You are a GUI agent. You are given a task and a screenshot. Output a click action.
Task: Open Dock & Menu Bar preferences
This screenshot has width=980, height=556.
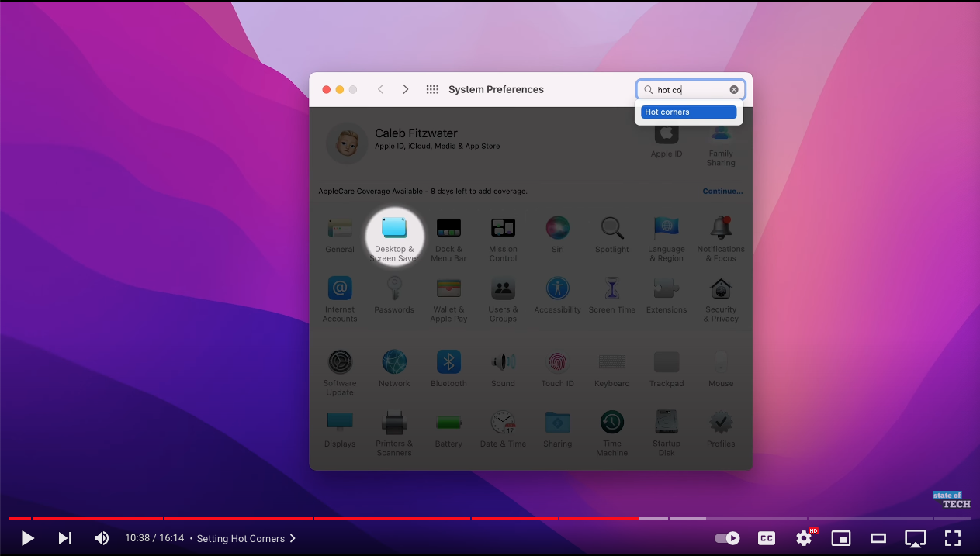pos(448,228)
